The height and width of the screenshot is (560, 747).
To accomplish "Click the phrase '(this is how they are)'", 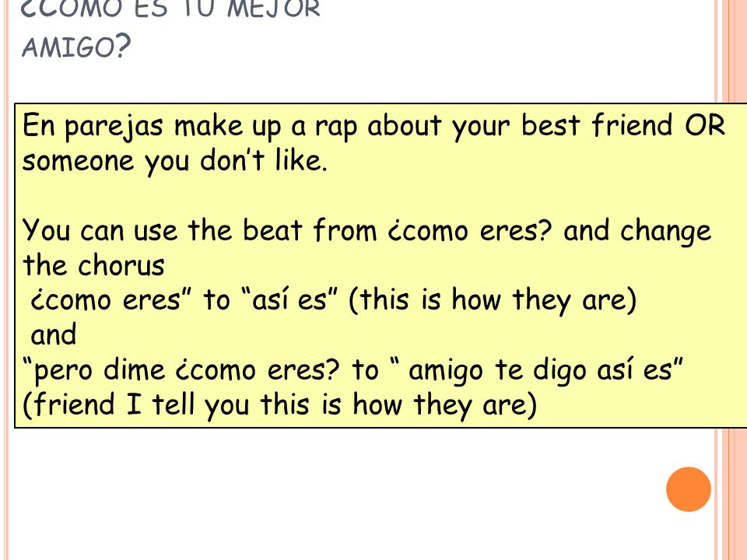I will (x=493, y=300).
